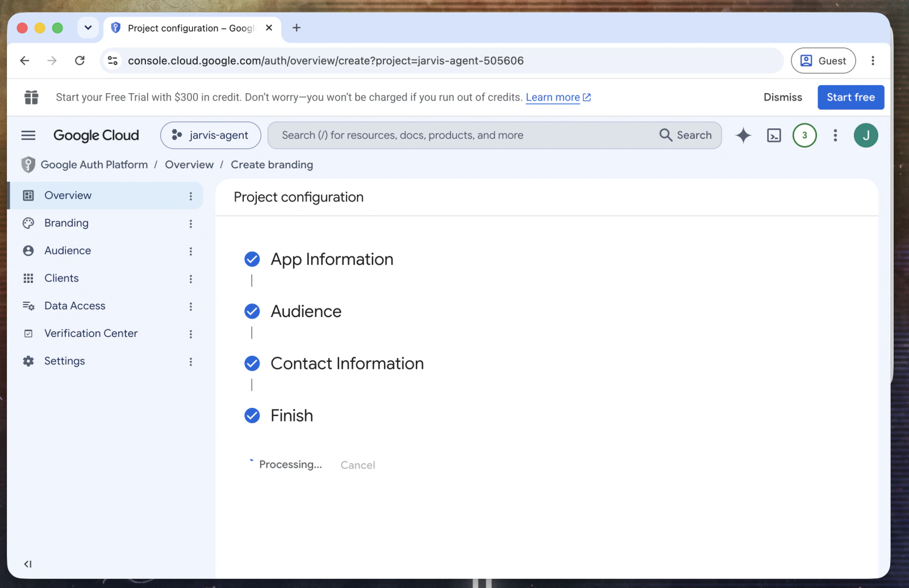Screen dimensions: 909x588
Task: Open more options for Settings item
Action: point(191,362)
